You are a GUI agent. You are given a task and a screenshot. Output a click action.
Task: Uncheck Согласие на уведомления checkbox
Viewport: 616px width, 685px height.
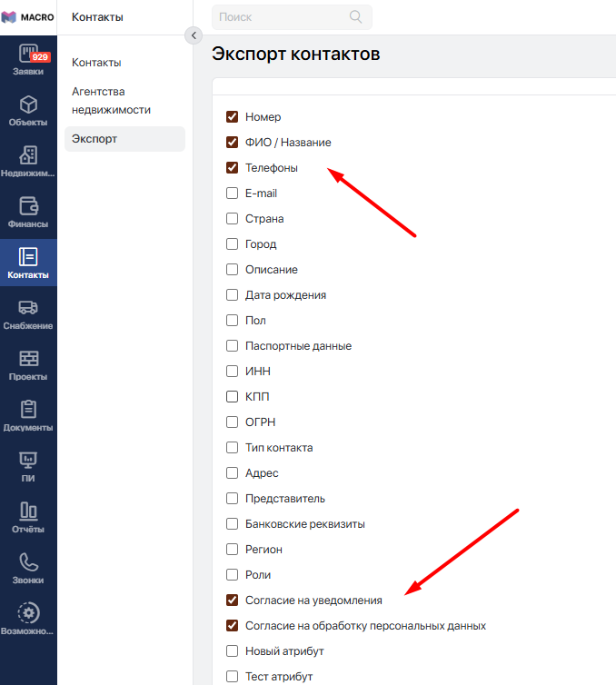pyautogui.click(x=232, y=601)
